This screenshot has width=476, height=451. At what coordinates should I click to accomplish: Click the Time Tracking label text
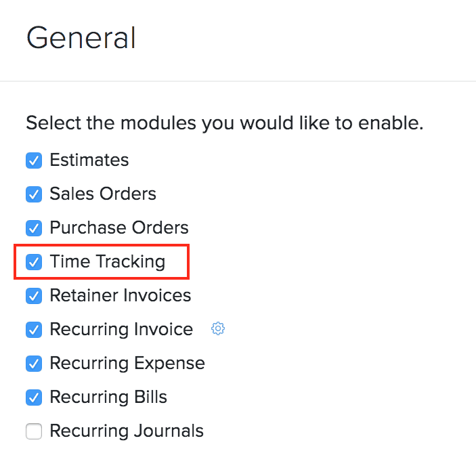(x=108, y=262)
